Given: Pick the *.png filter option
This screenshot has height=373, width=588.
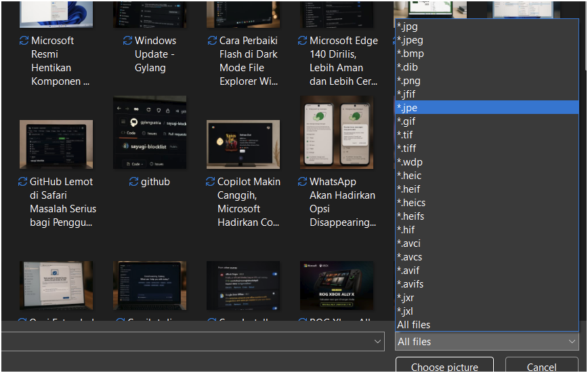Looking at the screenshot, I should 487,80.
